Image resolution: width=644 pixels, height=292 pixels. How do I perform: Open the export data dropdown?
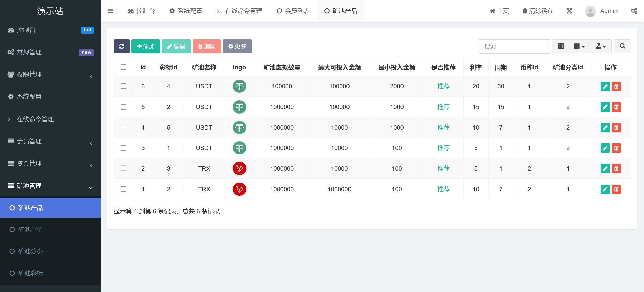600,46
